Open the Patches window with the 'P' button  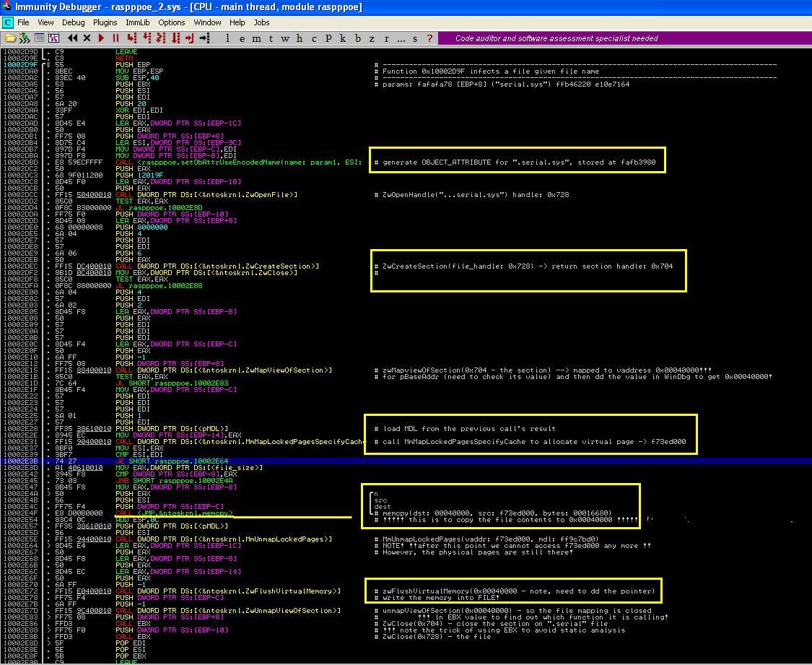click(328, 39)
